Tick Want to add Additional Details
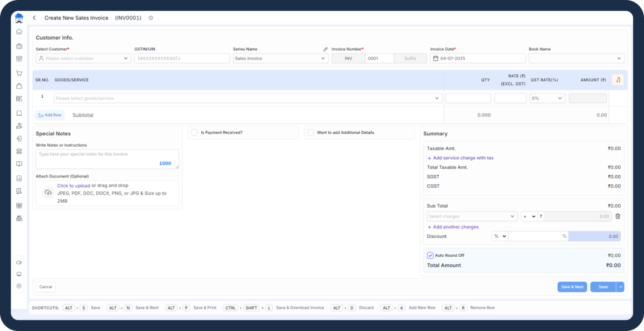 [311, 132]
